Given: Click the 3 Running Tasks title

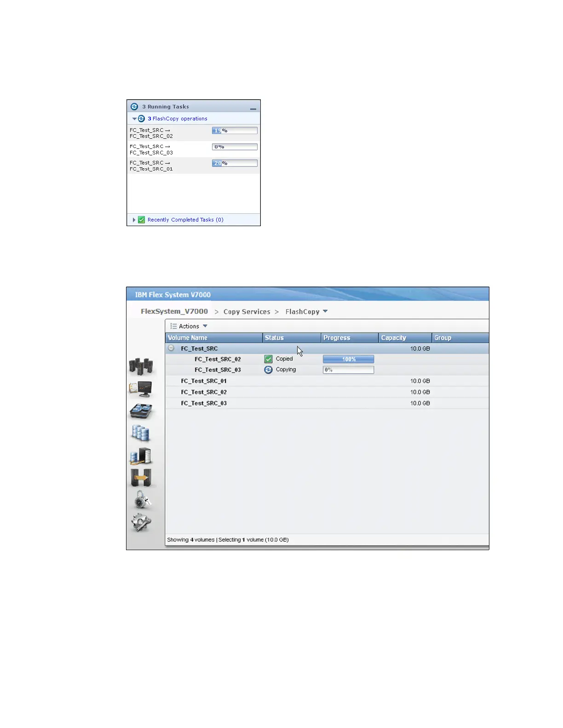Looking at the screenshot, I should click(166, 107).
